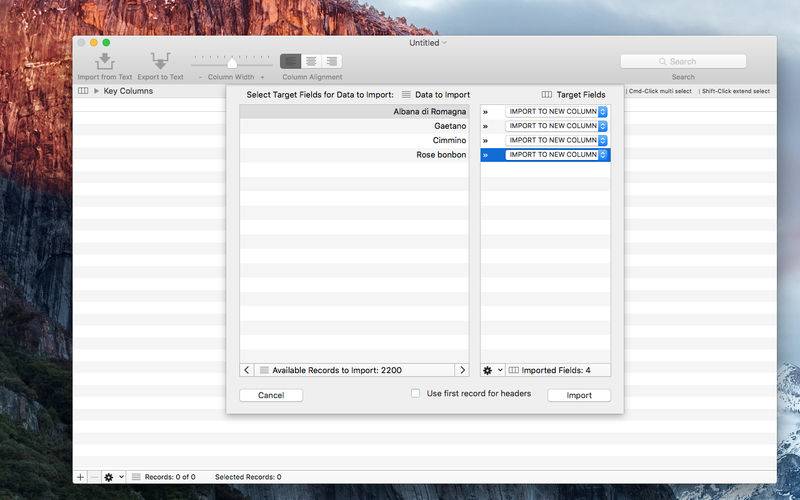Toggle import arrow for Gaetano field
The height and width of the screenshot is (500, 800).
pyautogui.click(x=486, y=126)
